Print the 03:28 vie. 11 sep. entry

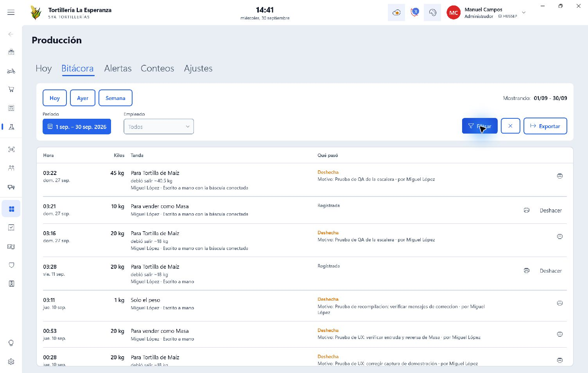click(x=527, y=271)
